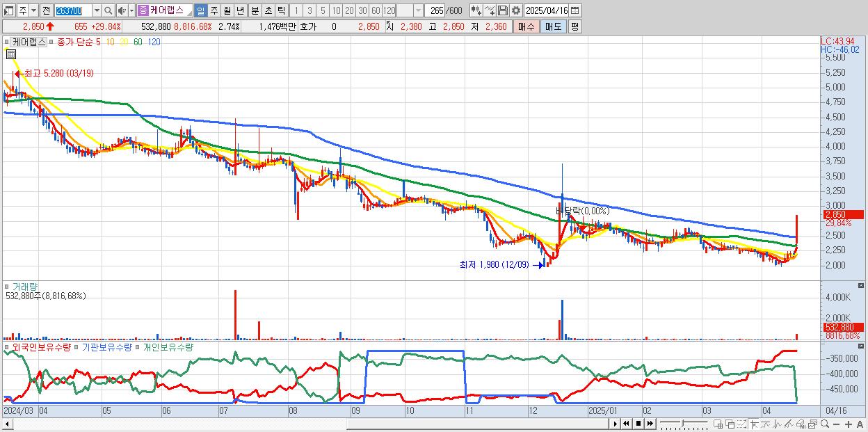
Task: Rewind the chart with double-left arrows
Action: [626, 424]
